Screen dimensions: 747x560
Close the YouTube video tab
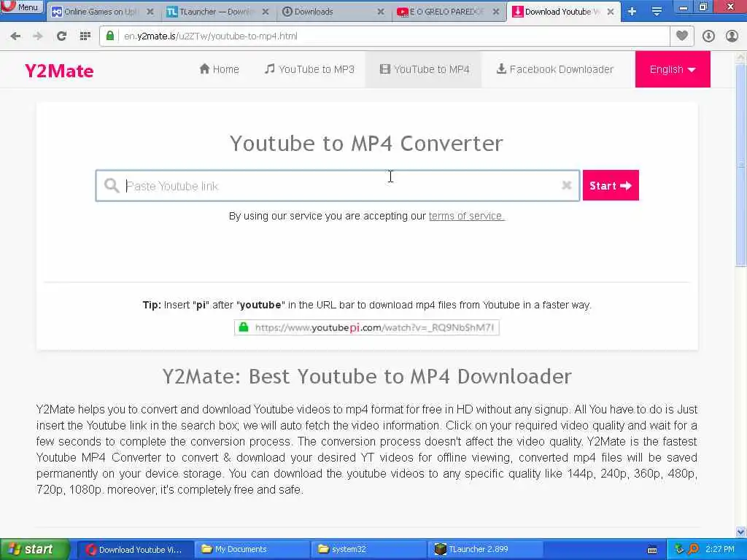coord(496,12)
